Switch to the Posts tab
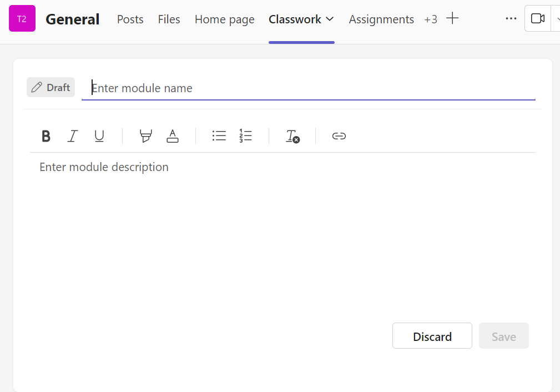Screen dimensions: 560x392 click(x=130, y=19)
